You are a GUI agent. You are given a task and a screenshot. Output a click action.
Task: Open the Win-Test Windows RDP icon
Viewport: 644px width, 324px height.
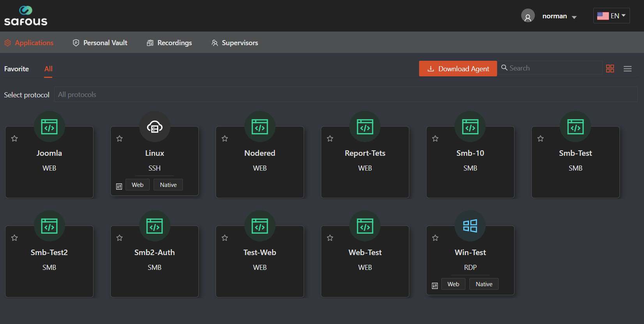(470, 226)
